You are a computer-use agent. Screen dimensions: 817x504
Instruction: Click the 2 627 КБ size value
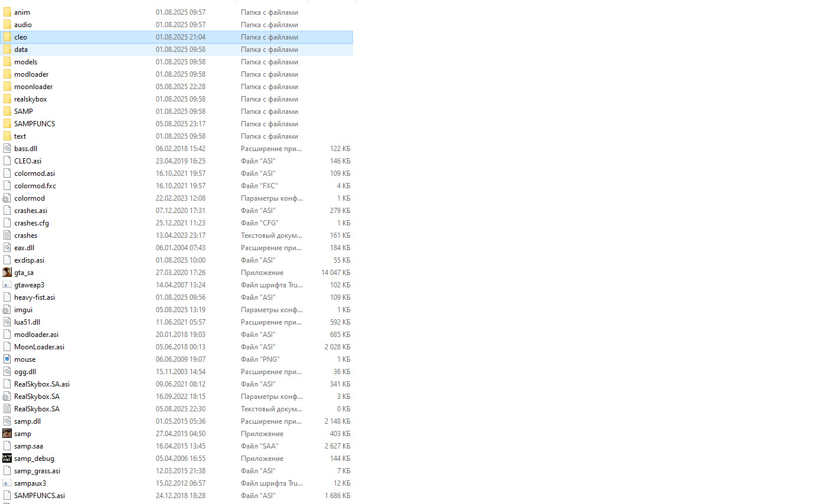(x=338, y=446)
